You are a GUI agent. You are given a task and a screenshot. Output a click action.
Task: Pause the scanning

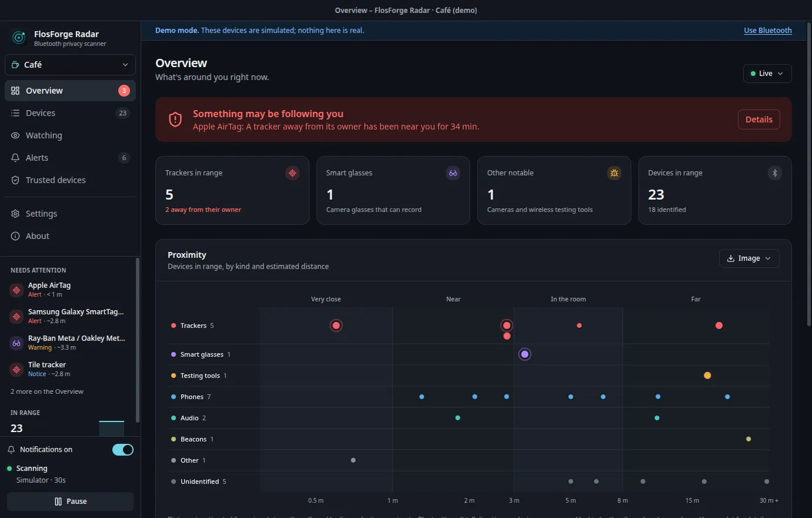tap(70, 502)
